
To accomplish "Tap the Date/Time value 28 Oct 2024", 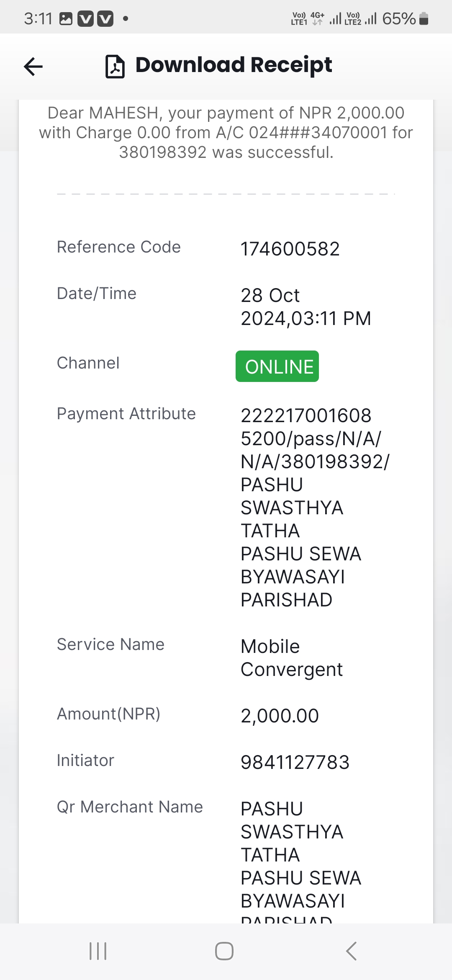I will coord(306,307).
